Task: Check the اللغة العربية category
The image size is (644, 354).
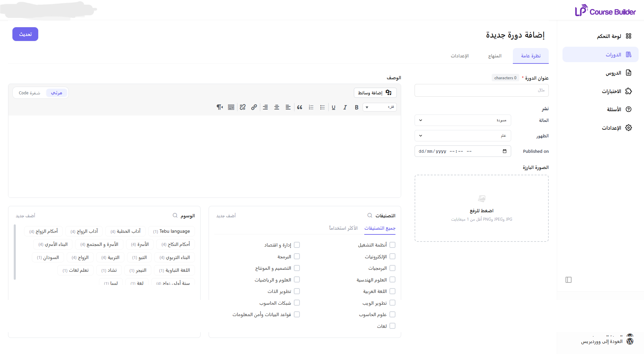Action: (x=392, y=291)
